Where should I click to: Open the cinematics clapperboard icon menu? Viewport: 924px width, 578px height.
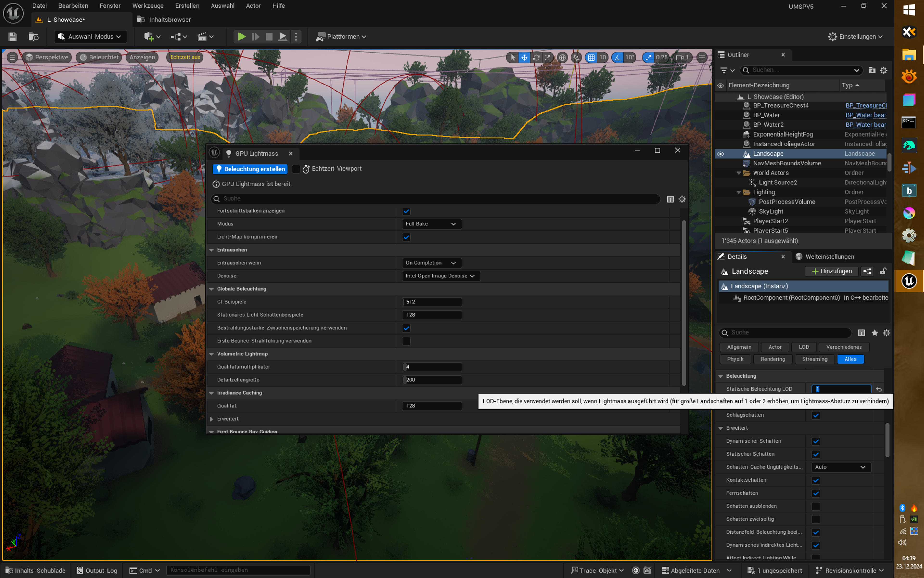pos(205,37)
